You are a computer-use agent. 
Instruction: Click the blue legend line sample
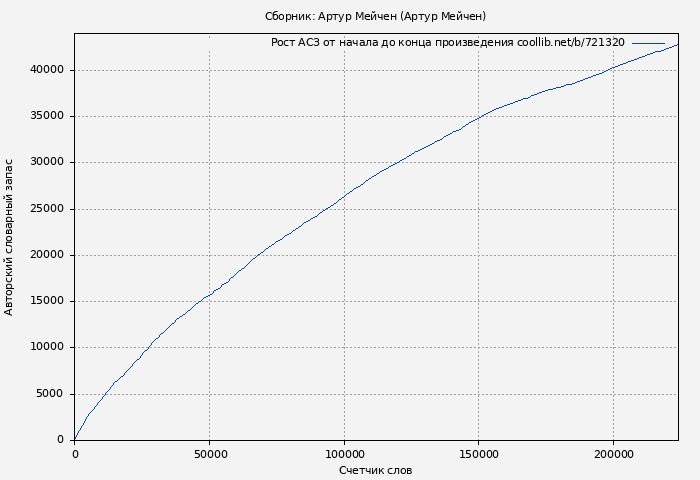[x=648, y=43]
